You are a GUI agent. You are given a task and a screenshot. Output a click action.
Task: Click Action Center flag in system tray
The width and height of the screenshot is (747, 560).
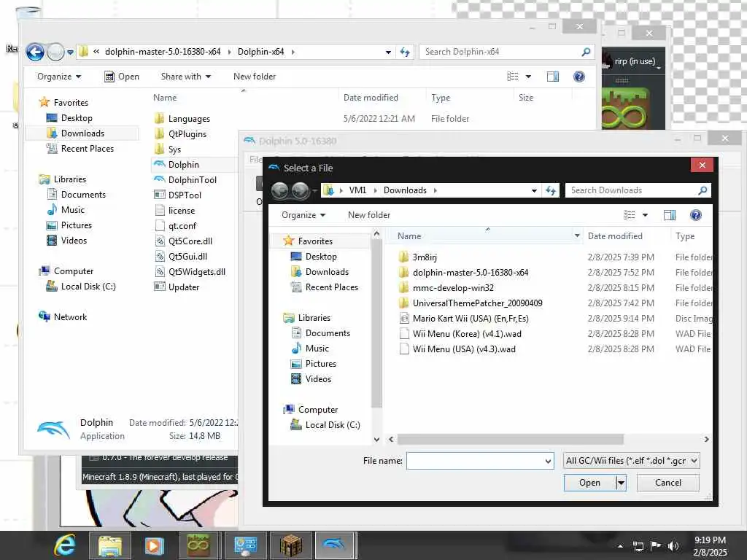click(x=656, y=546)
